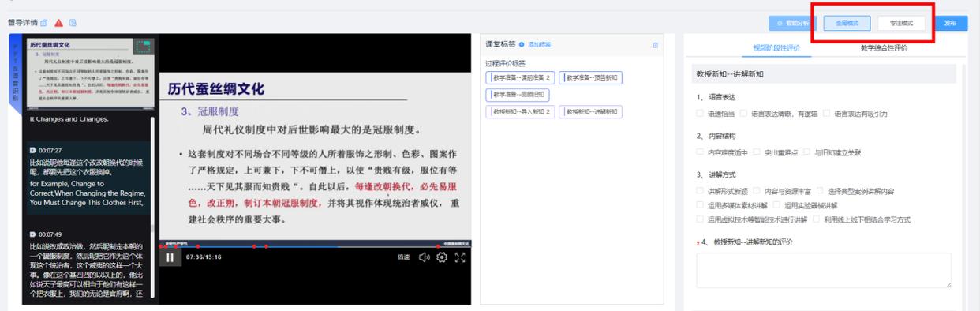This screenshot has width=980, height=311.
Task: Check the 与旧知建立关联 checkbox
Action: (x=806, y=152)
